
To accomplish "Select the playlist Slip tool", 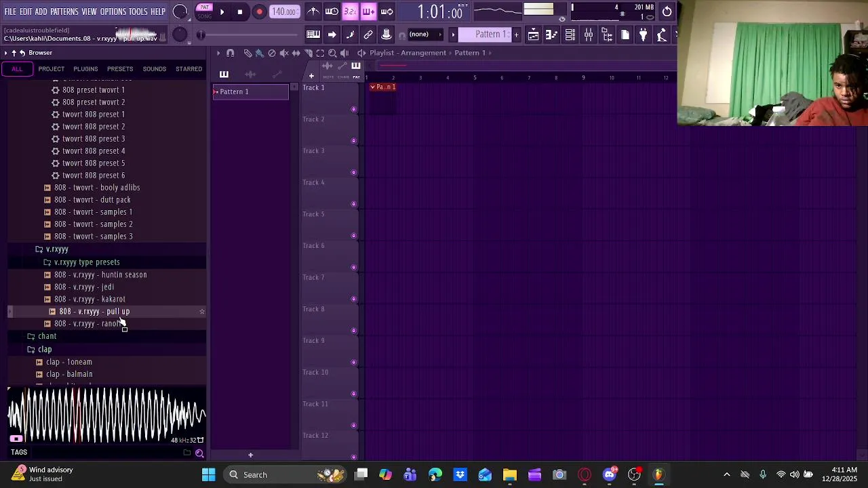I will click(x=296, y=53).
